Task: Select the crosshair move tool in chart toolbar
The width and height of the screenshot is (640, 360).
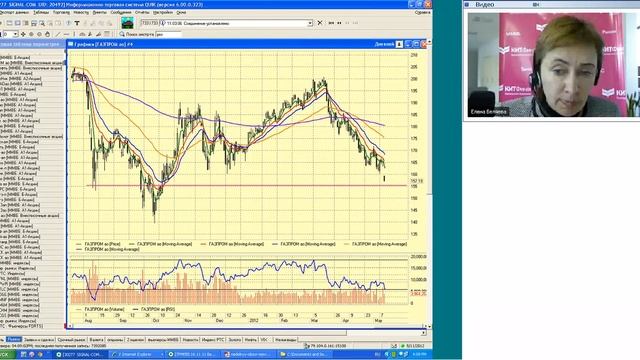Action: tap(23, 34)
